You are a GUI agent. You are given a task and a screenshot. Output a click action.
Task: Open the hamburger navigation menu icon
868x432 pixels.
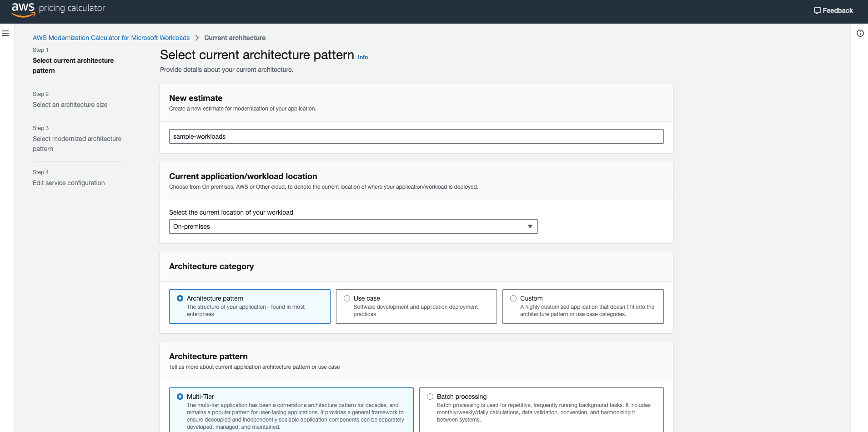pos(5,33)
